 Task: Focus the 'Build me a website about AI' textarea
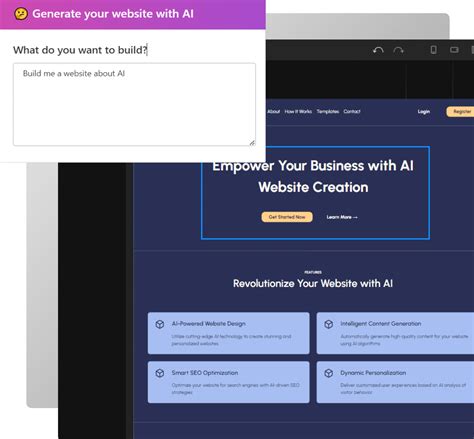[x=134, y=104]
